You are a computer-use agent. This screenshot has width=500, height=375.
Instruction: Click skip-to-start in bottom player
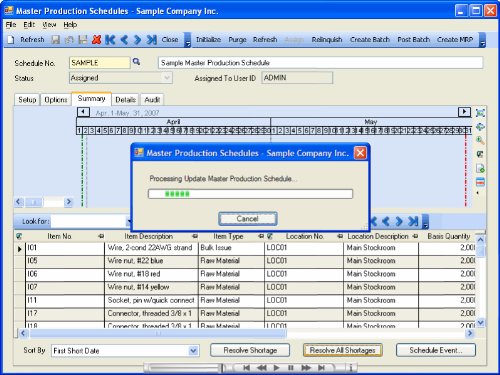pyautogui.click(x=247, y=368)
